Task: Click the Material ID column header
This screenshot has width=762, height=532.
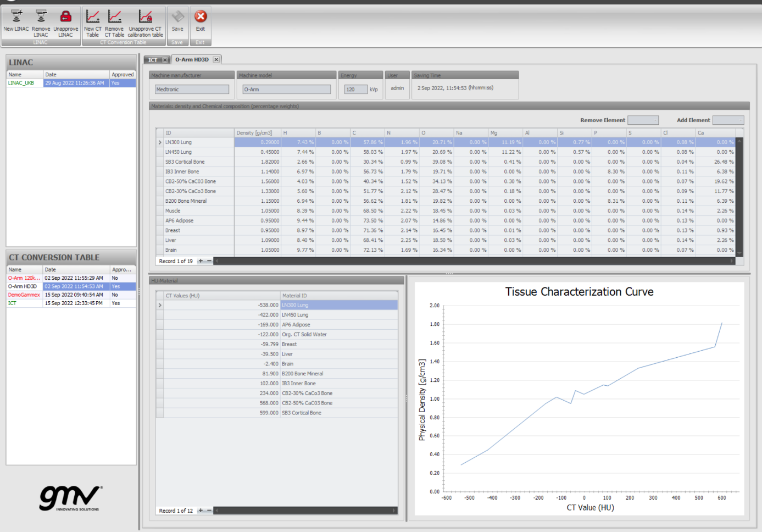Action: coord(339,295)
